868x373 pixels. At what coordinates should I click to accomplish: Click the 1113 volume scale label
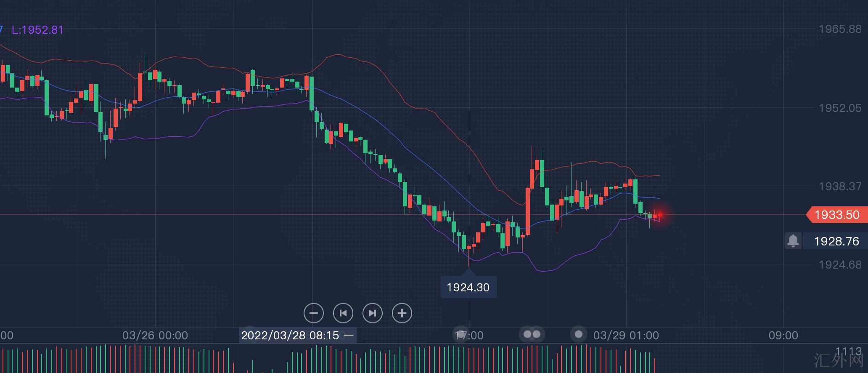pos(848,351)
